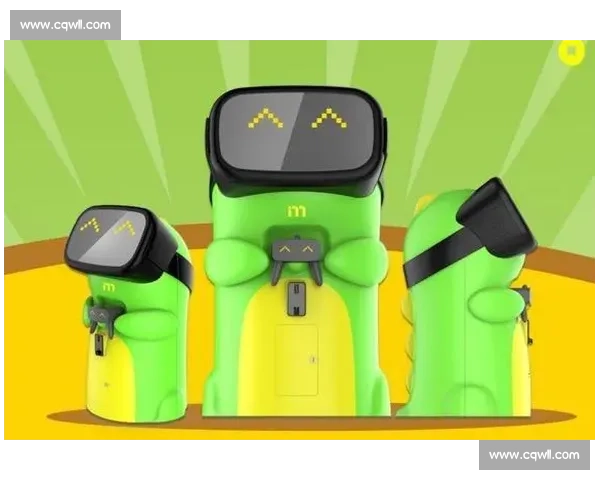This screenshot has height=480, width=600.
Task: Click the www.cqwll.com watermark at top-left
Action: [67, 24]
